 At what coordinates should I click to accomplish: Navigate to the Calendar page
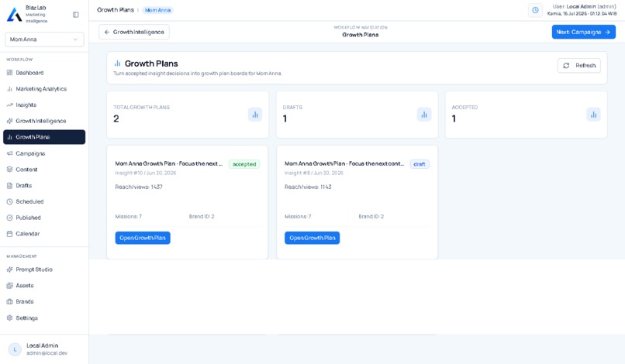[x=44, y=234]
